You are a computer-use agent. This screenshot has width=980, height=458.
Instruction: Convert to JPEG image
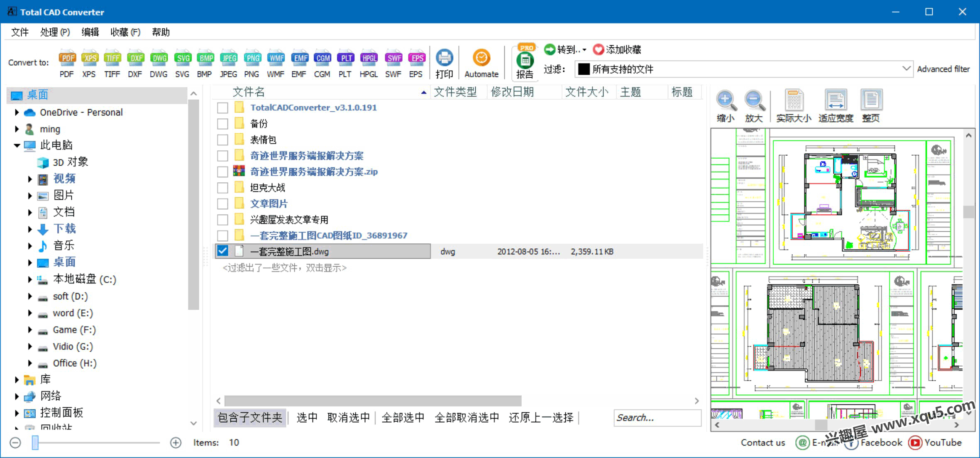pos(228,64)
